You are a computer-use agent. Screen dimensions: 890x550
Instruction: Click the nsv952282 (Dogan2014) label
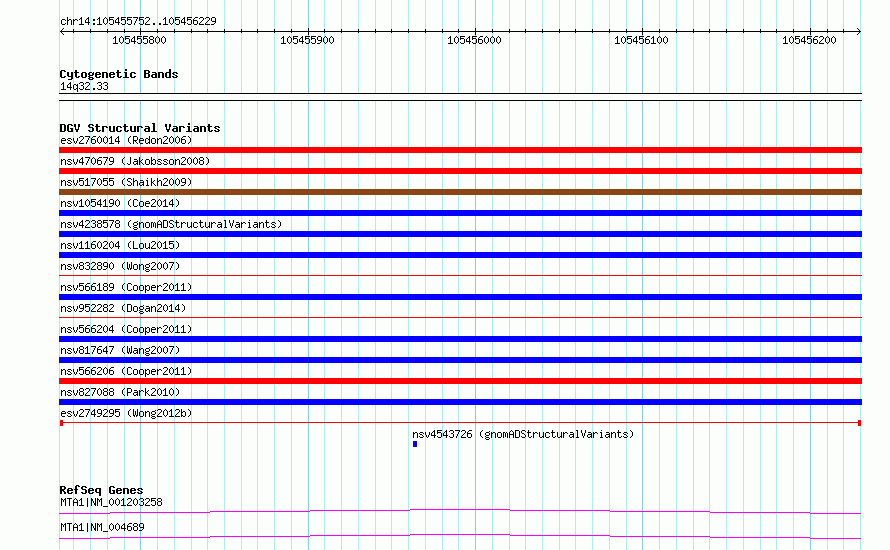[x=123, y=308]
